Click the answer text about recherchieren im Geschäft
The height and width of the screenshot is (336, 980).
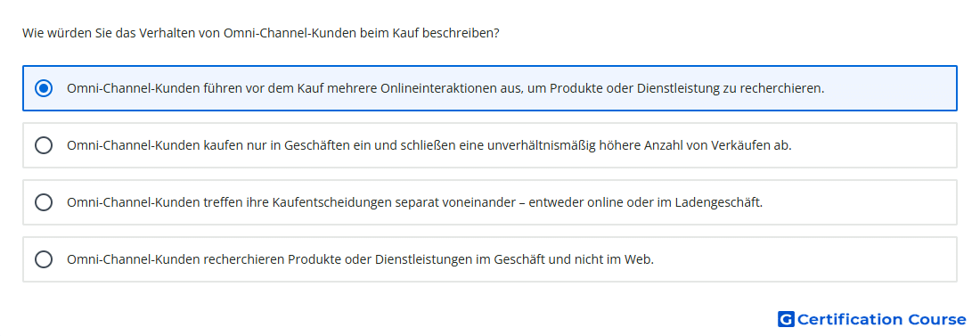[360, 259]
